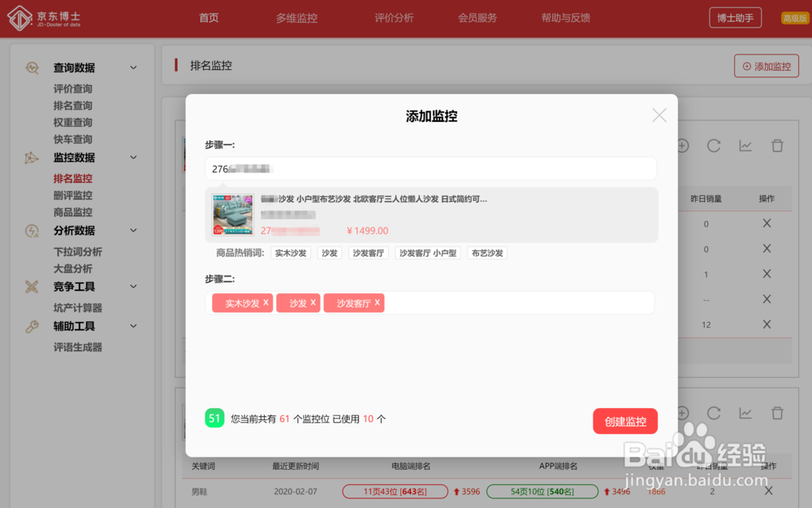The image size is (812, 508).
Task: Close the 添加监控 dialog with the X icon
Action: tap(659, 115)
